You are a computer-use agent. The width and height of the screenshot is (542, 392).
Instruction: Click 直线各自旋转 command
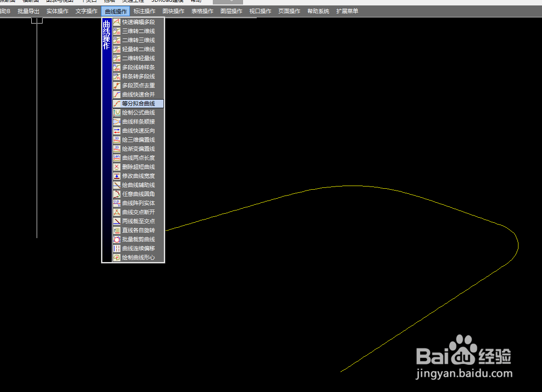tap(138, 230)
